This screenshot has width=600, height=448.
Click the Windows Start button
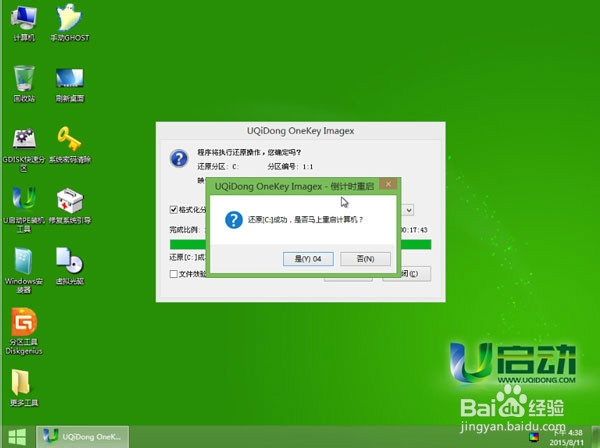point(17,437)
